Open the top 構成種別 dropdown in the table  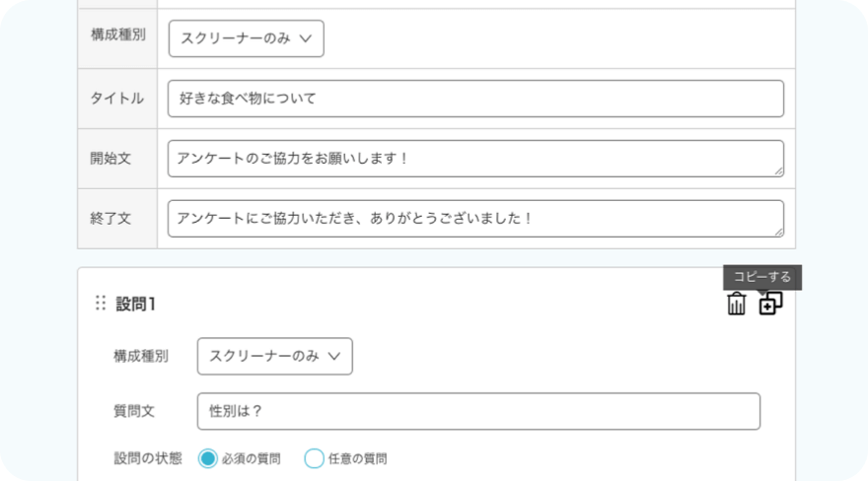tap(246, 38)
